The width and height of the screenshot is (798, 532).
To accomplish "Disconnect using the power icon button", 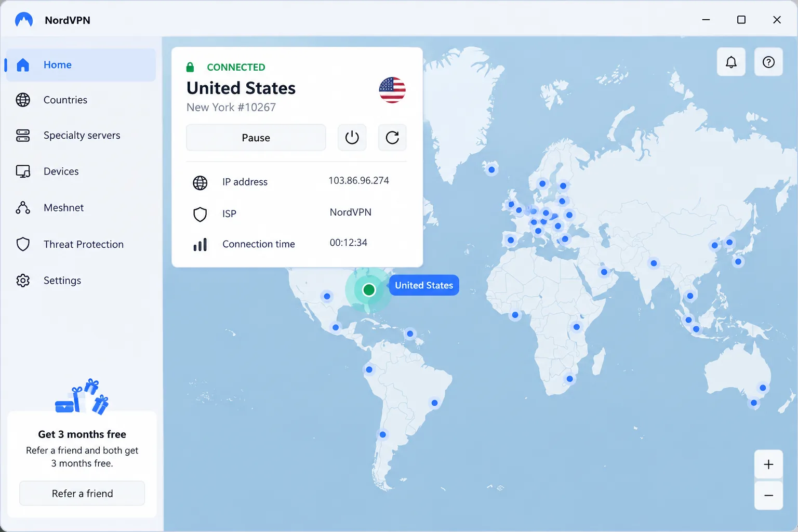I will pyautogui.click(x=352, y=138).
